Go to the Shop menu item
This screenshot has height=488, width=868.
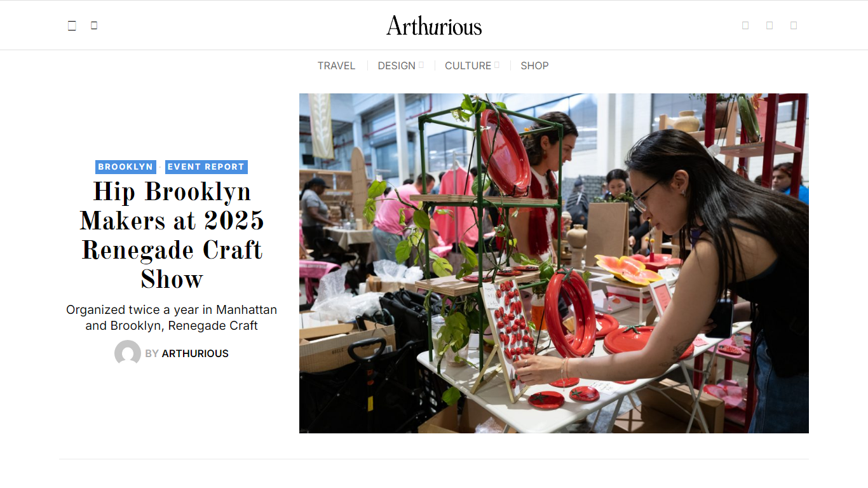[x=534, y=65]
